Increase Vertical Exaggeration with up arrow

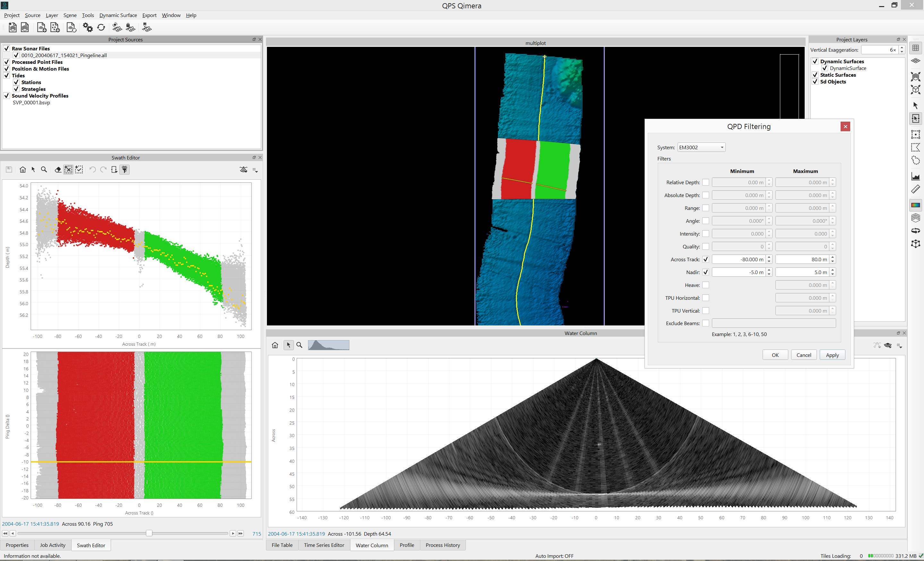pos(902,47)
